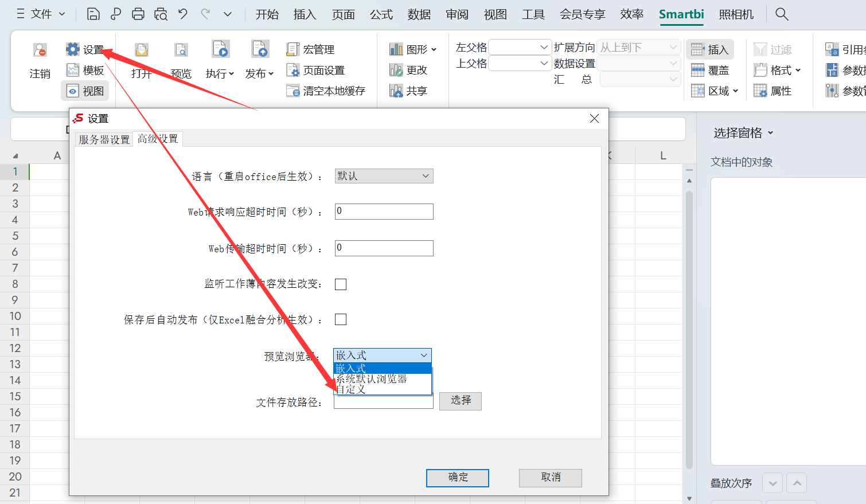Select 系统默认浏览器 option
Viewport: 866px width, 504px height.
point(383,379)
